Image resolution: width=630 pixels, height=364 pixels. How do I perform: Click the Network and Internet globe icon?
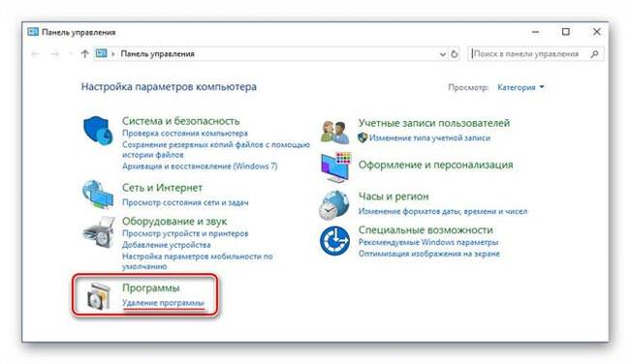click(98, 195)
